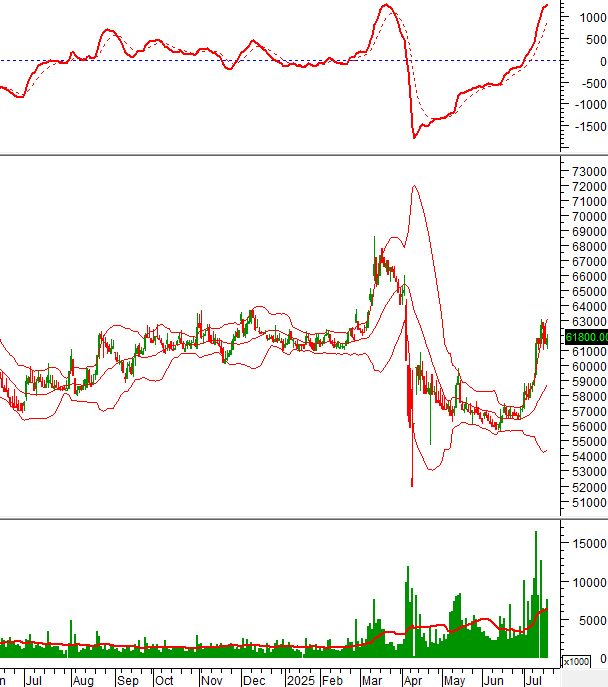Viewport: 608px width, 687px height.
Task: Select the 73000 price axis label
Action: click(x=589, y=171)
